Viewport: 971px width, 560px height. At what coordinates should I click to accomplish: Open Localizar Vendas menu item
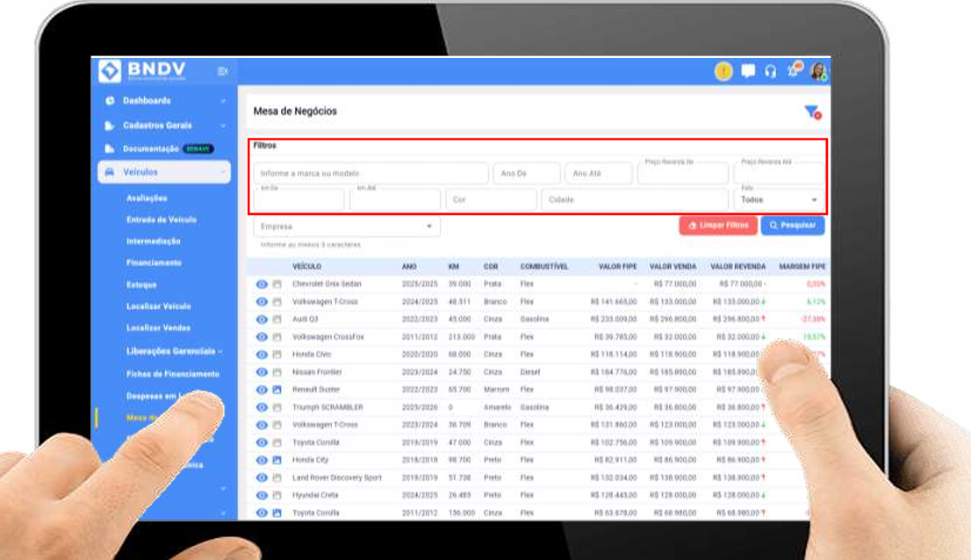[x=159, y=328]
